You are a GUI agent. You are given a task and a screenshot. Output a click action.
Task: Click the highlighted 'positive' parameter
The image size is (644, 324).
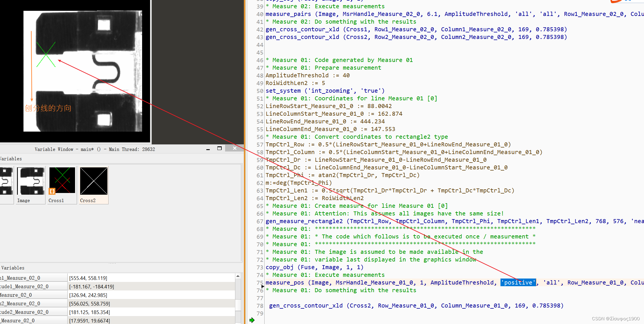point(518,283)
